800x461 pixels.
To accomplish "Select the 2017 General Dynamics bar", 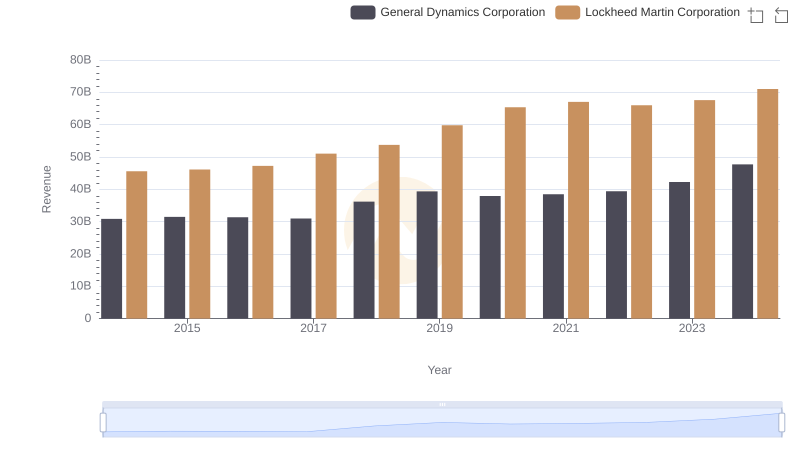I will pyautogui.click(x=301, y=268).
